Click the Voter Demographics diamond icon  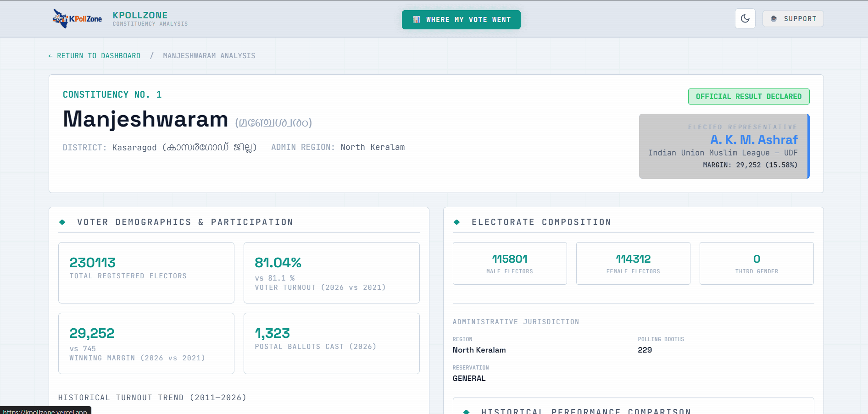(x=62, y=222)
